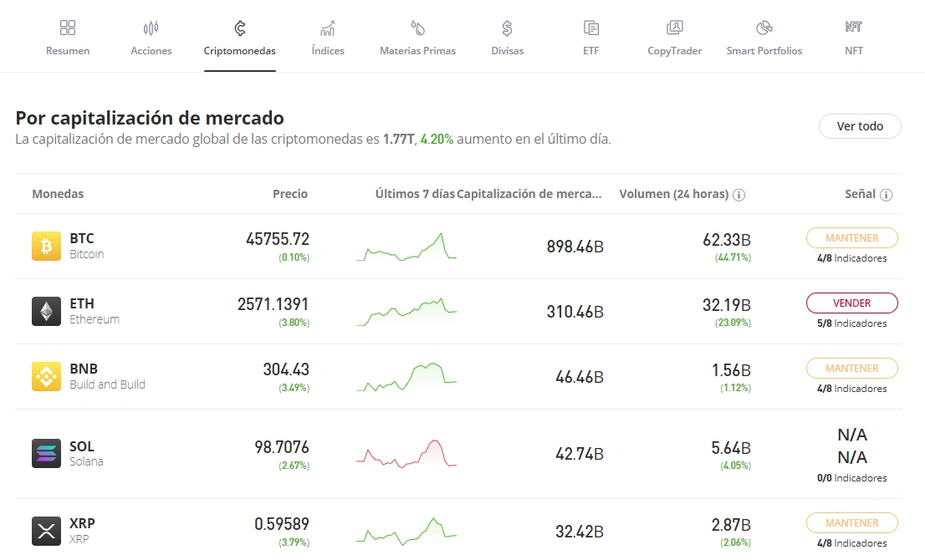Sort by the Precio column header

[x=289, y=194]
